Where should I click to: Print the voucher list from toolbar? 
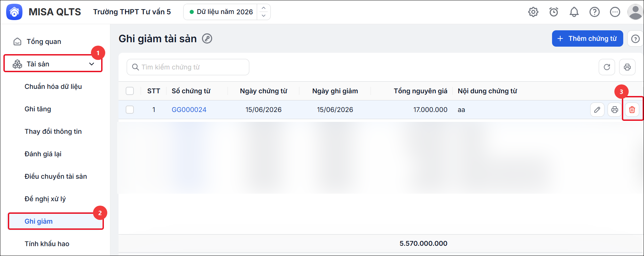tap(627, 67)
